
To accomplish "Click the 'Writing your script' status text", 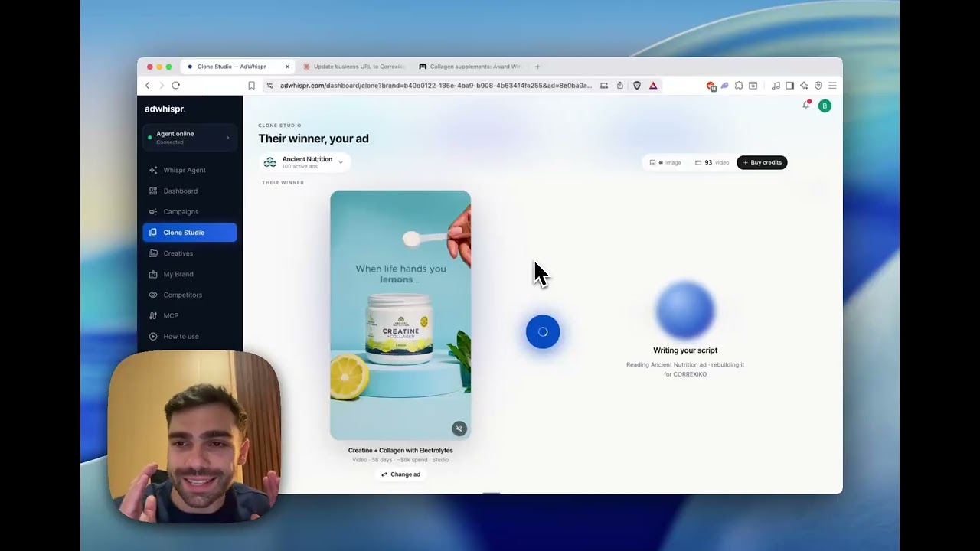I will pyautogui.click(x=685, y=350).
